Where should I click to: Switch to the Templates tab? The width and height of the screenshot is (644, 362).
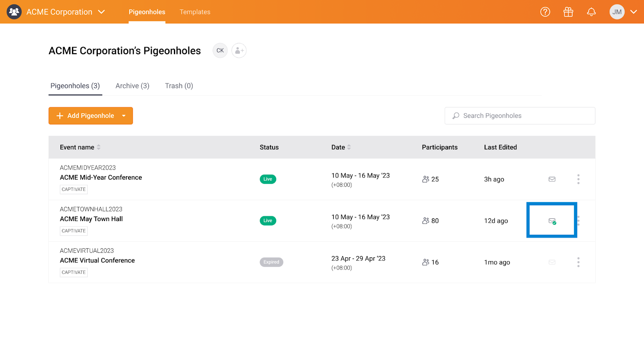(195, 12)
